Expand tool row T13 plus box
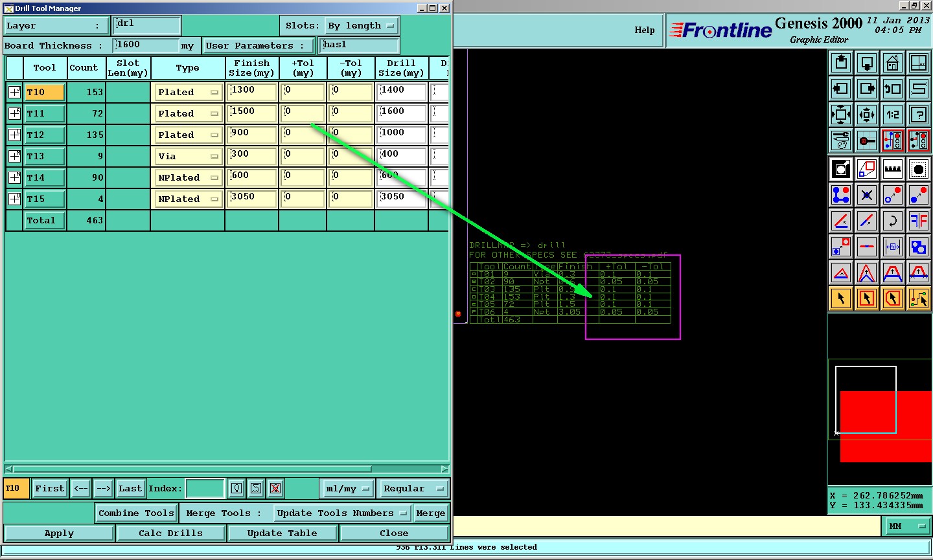Viewport: 933px width, 560px height. coord(14,156)
